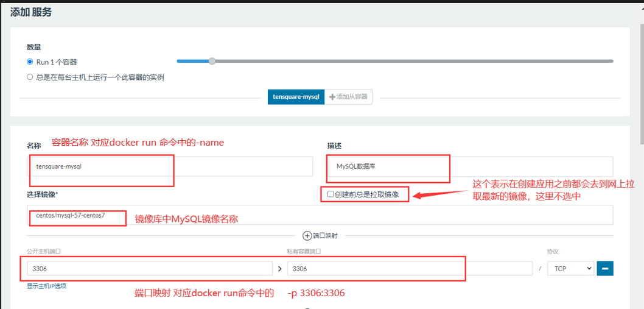Click the container count slider handle
Screen dimensions: 644x309
point(212,62)
